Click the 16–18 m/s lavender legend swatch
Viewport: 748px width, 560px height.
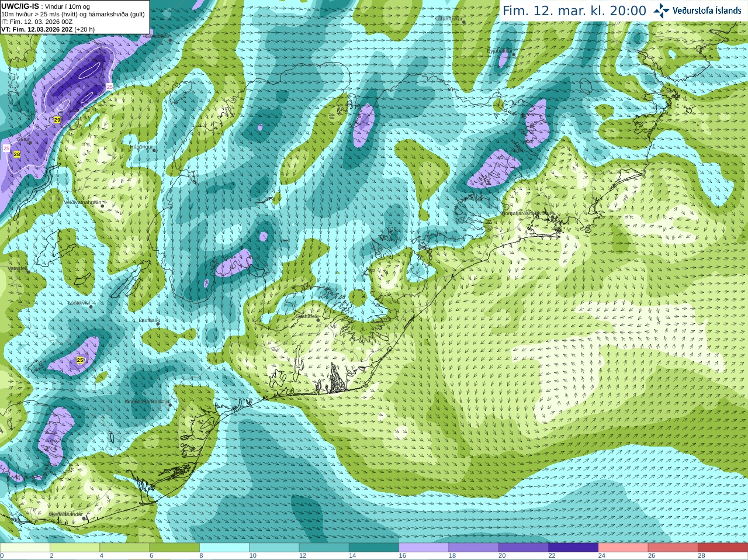424,548
